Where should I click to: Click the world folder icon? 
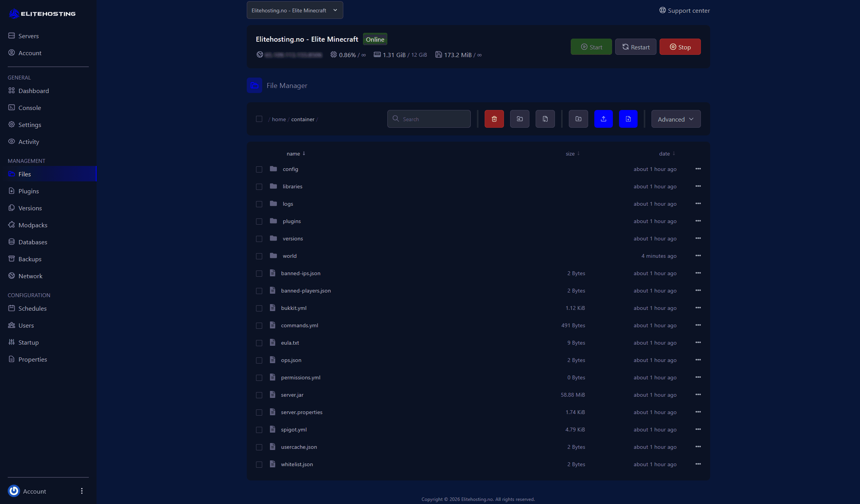click(273, 255)
